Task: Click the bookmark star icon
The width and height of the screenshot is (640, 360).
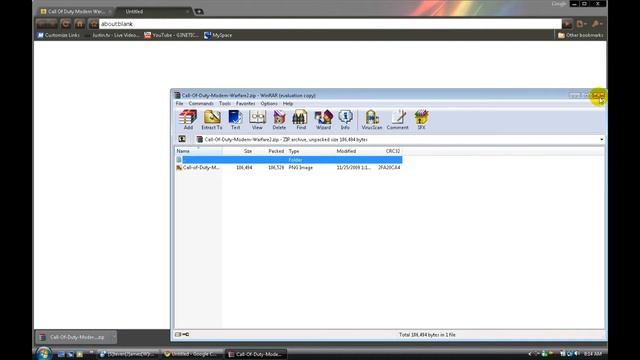Action: coord(93,24)
